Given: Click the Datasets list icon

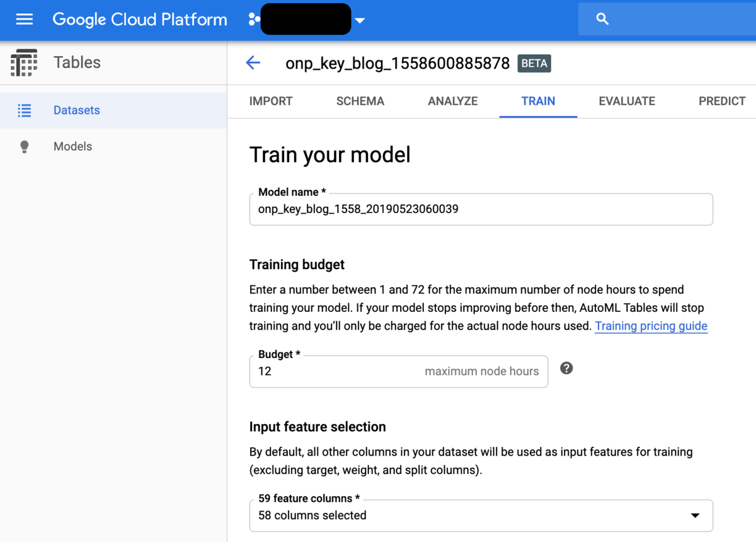Looking at the screenshot, I should tap(25, 111).
